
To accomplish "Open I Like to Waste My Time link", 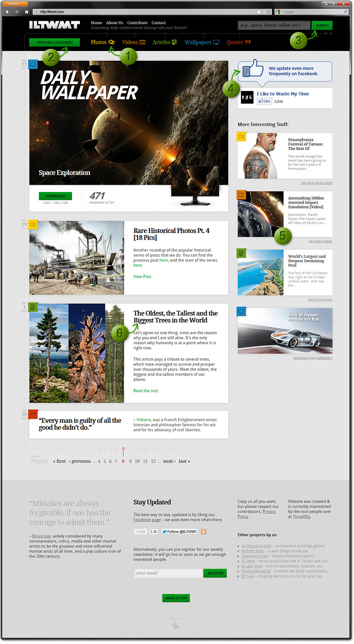I will (283, 94).
